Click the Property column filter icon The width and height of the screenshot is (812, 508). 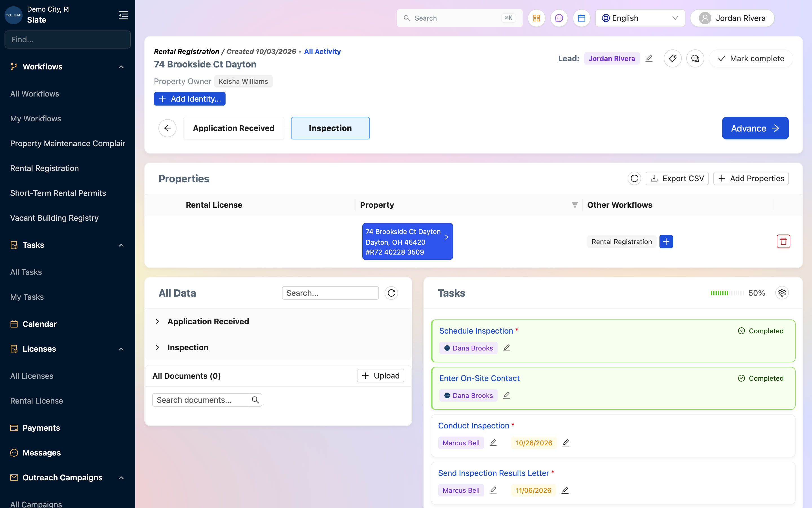[574, 205]
